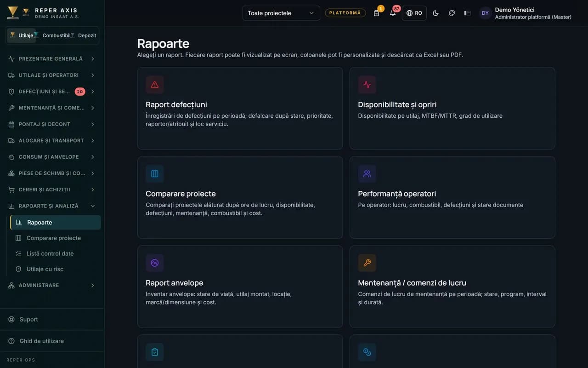Image resolution: width=588 pixels, height=368 pixels.
Task: Open Comparare proiecte sidebar submenu item
Action: (56, 238)
